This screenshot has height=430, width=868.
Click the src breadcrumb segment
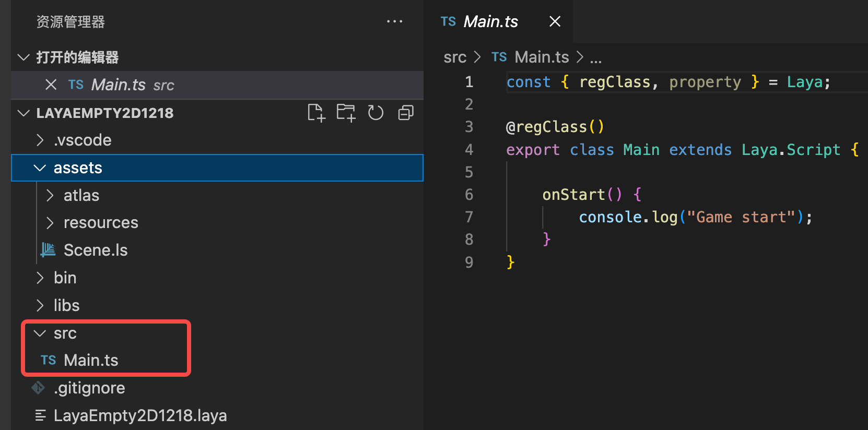point(454,57)
